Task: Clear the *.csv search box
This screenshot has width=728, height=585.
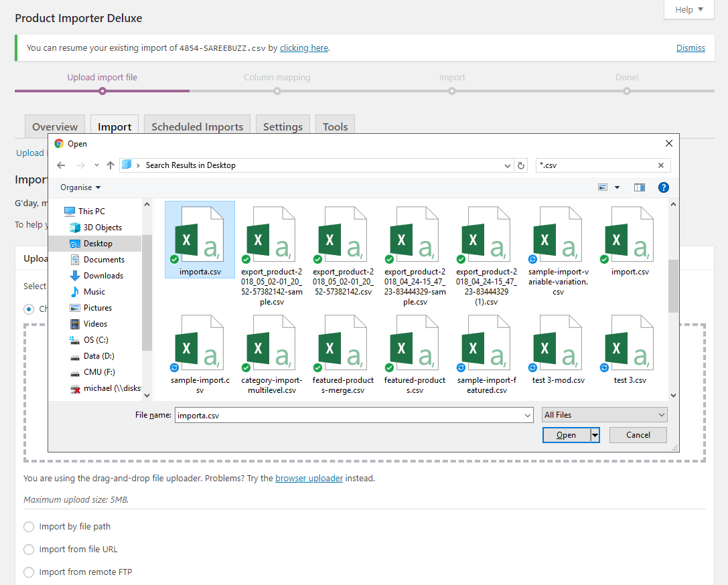Action: coord(660,165)
